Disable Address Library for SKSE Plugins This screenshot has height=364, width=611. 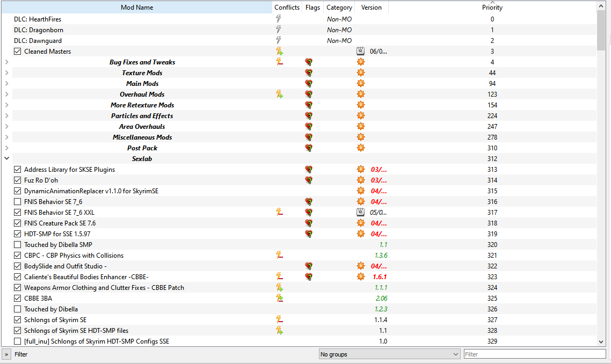[x=17, y=169]
